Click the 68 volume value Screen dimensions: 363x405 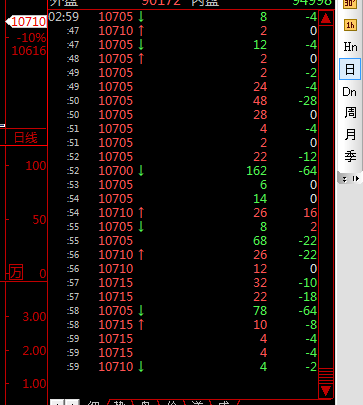tap(260, 241)
